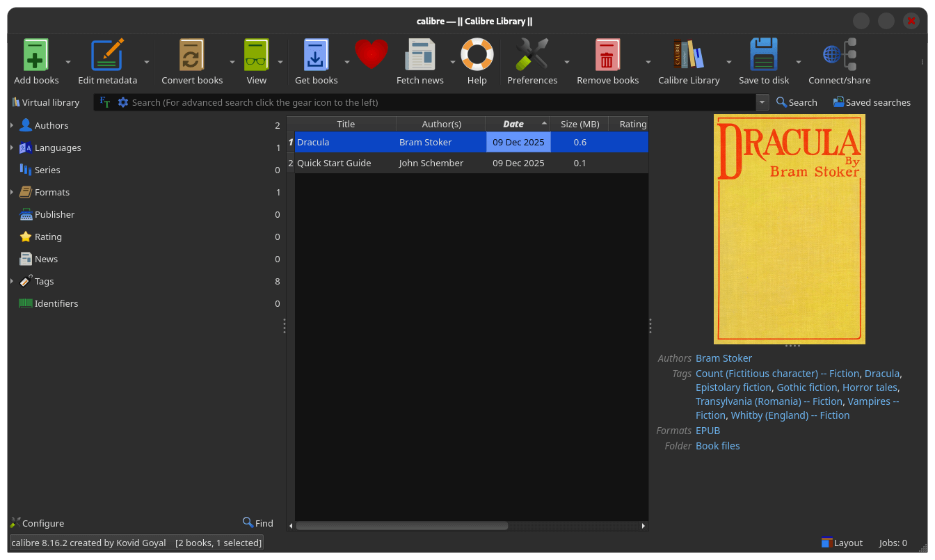Image resolution: width=935 pixels, height=560 pixels.
Task: Open the EPUB format link for Dracula
Action: click(x=708, y=430)
